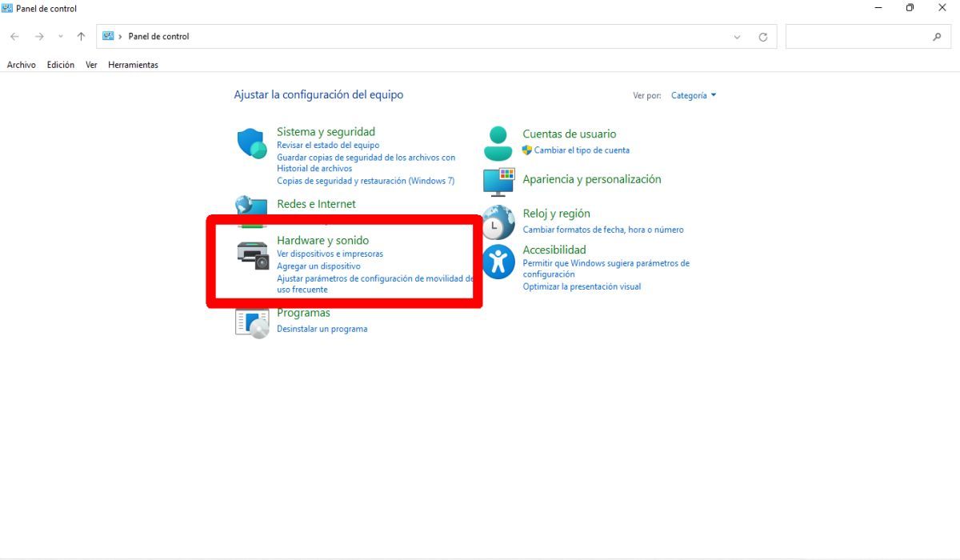Open the Archivo menu
The width and height of the screenshot is (960, 560).
pos(22,65)
